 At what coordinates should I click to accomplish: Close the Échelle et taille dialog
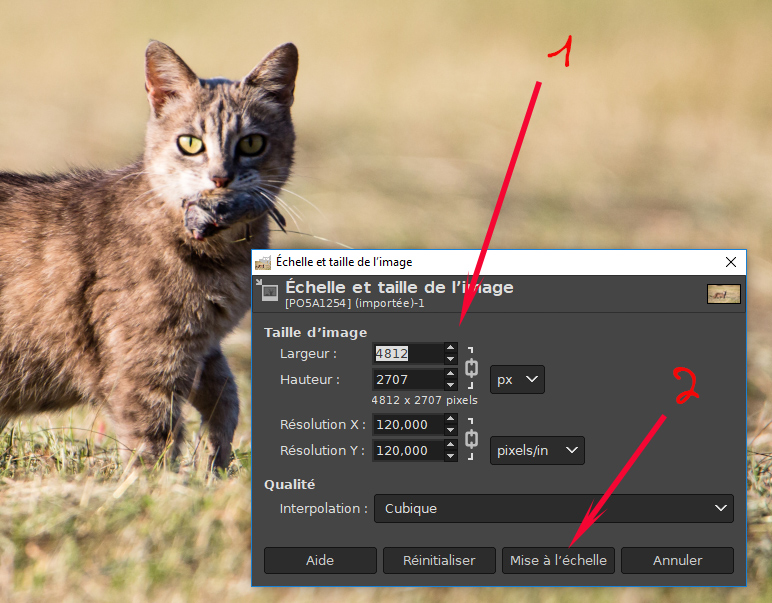[x=729, y=262]
